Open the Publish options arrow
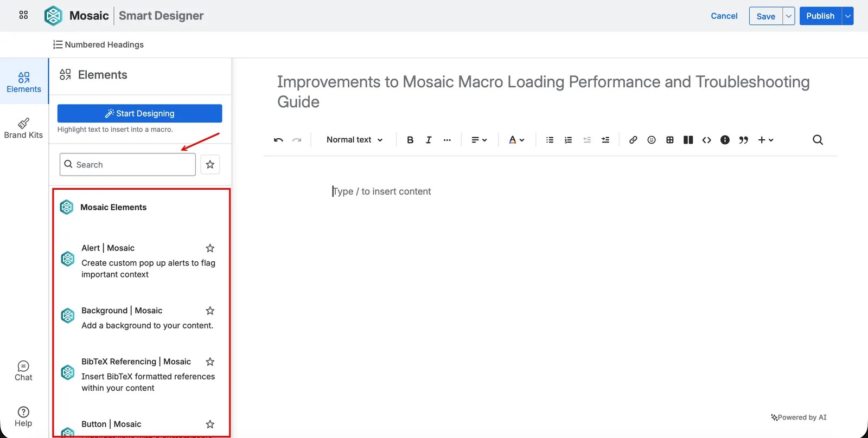 click(847, 16)
